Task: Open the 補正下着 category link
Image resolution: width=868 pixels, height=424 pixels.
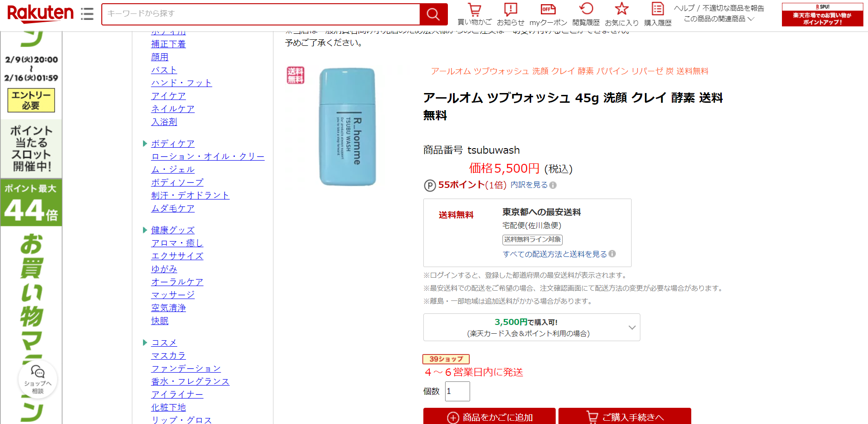Action: point(168,44)
